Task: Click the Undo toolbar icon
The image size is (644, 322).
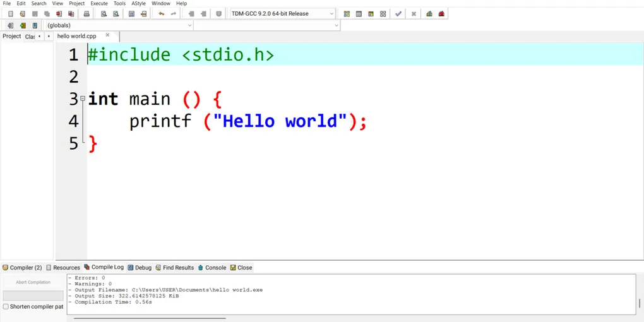Action: tap(162, 13)
